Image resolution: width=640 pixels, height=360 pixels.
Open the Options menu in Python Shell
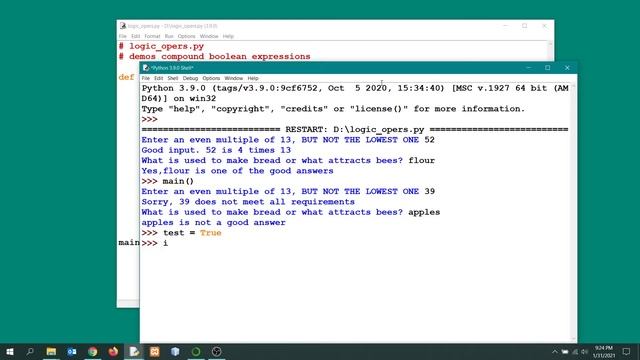pos(211,78)
